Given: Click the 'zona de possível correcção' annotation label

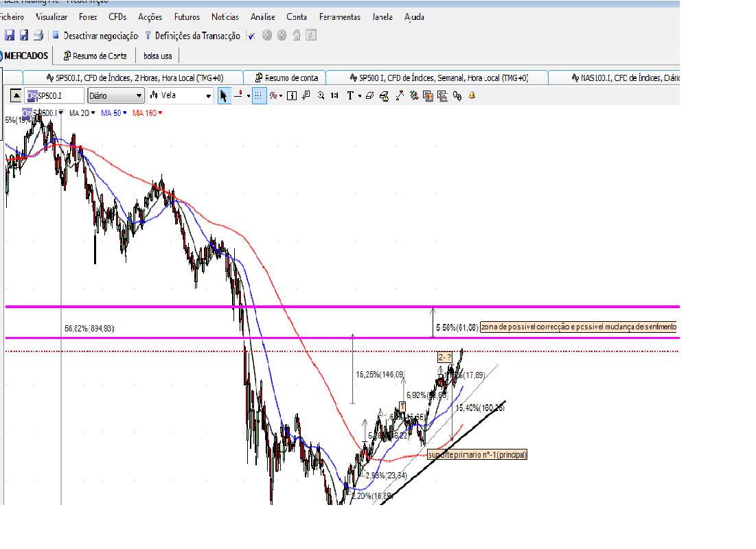Looking at the screenshot, I should (579, 327).
